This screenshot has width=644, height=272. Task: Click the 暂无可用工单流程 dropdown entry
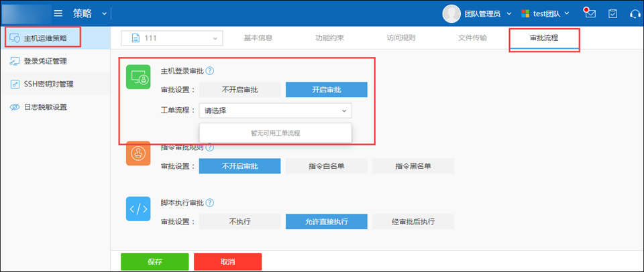(275, 133)
